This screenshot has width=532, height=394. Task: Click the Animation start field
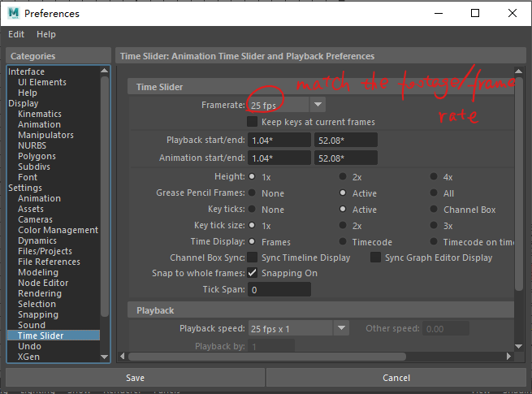tap(279, 158)
